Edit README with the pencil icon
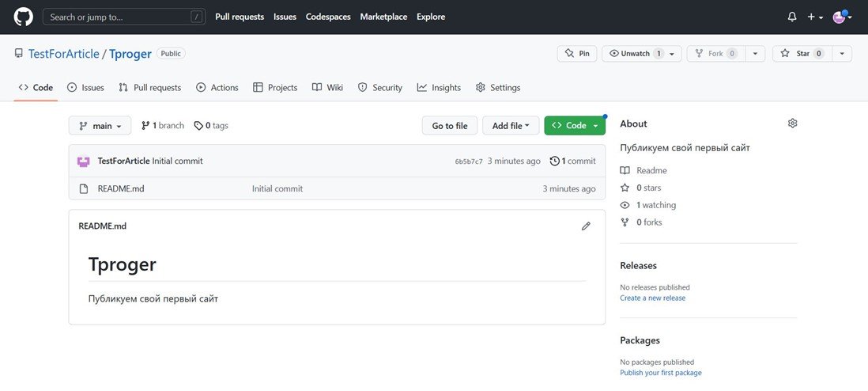The image size is (868, 391). (x=586, y=226)
